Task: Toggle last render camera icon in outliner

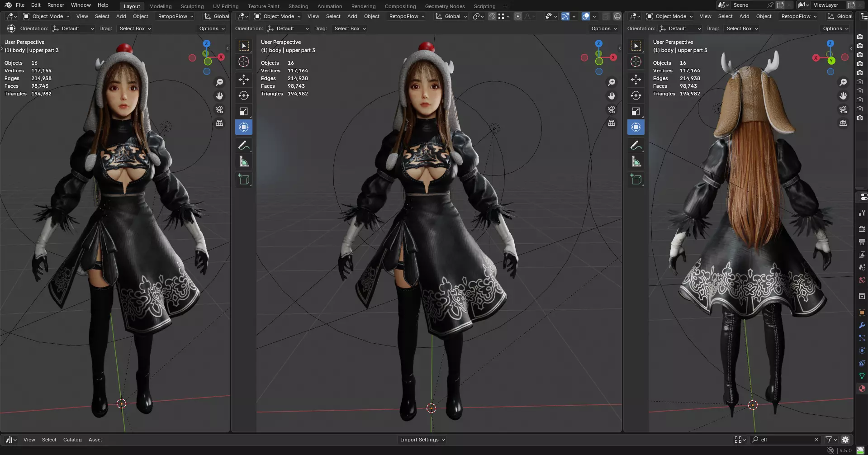Action: 860,118
